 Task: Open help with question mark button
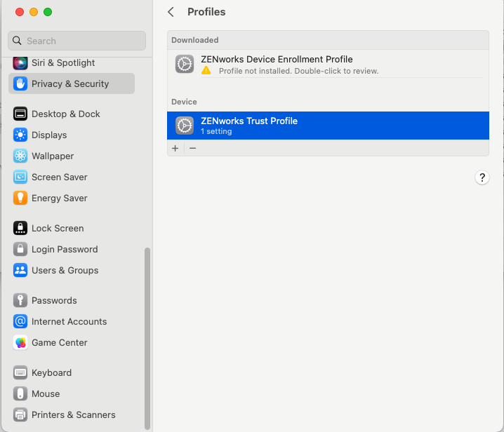[482, 177]
